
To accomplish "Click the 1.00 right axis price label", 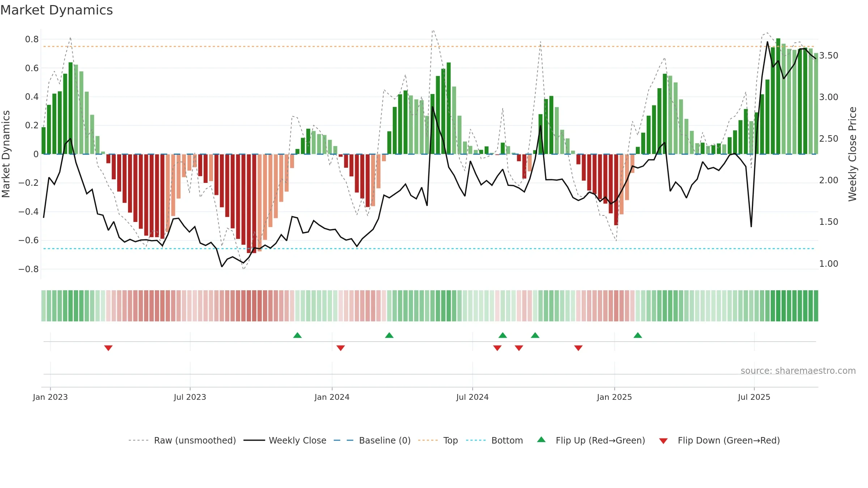I will [x=829, y=264].
